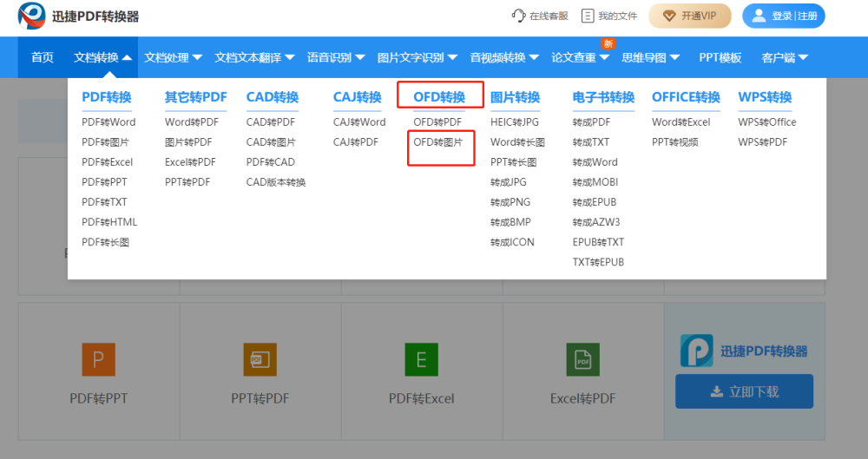This screenshot has width=868, height=459.
Task: Choose HEIC转JPG under 图片转换
Action: point(514,121)
